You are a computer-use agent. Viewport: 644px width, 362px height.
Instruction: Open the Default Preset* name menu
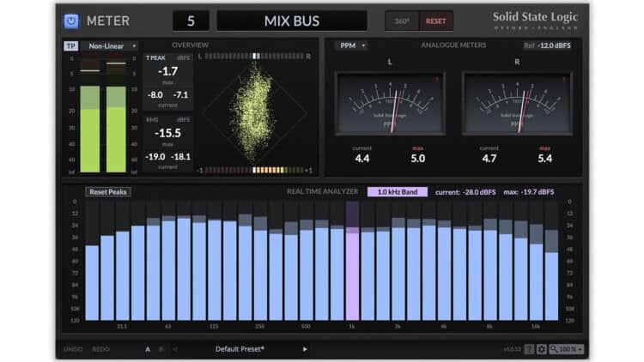point(240,349)
